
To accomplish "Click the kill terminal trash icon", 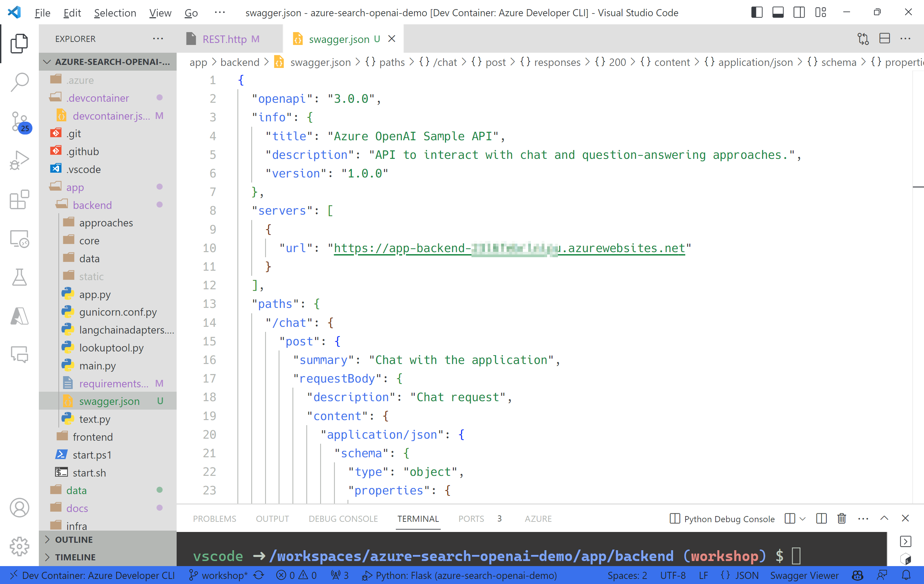I will point(842,519).
